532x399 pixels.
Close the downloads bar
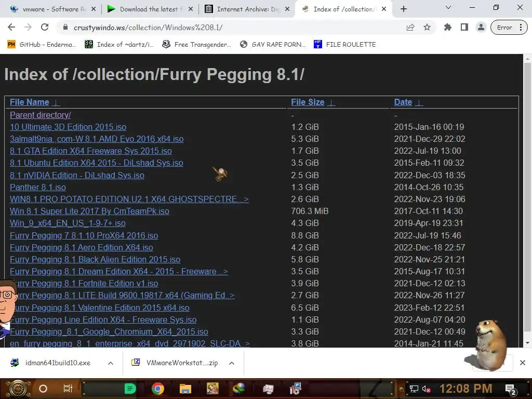[x=523, y=363]
